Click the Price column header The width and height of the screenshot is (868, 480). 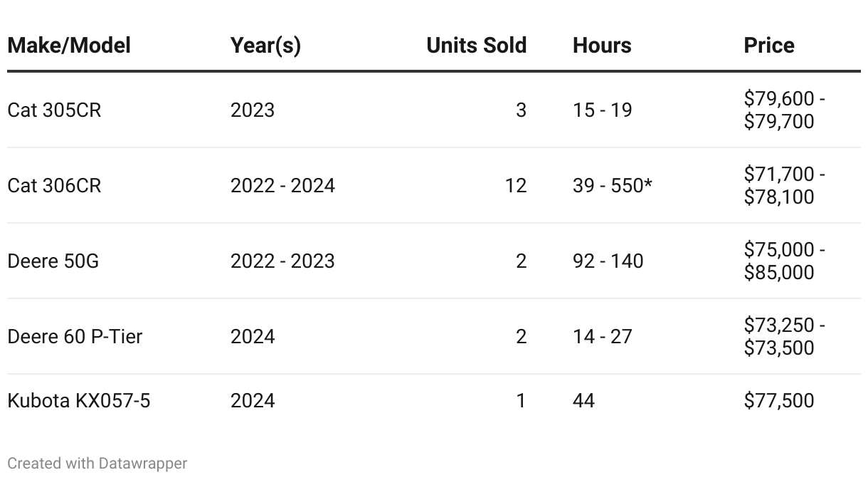click(x=769, y=46)
